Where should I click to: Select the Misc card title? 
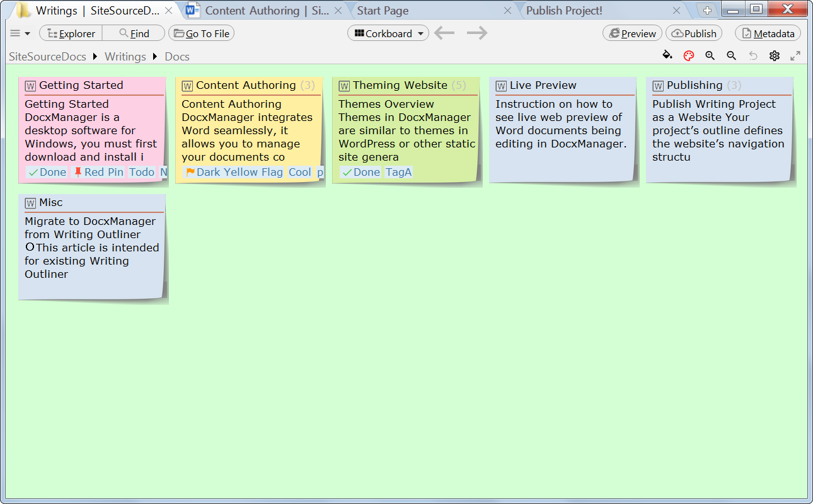pyautogui.click(x=51, y=202)
